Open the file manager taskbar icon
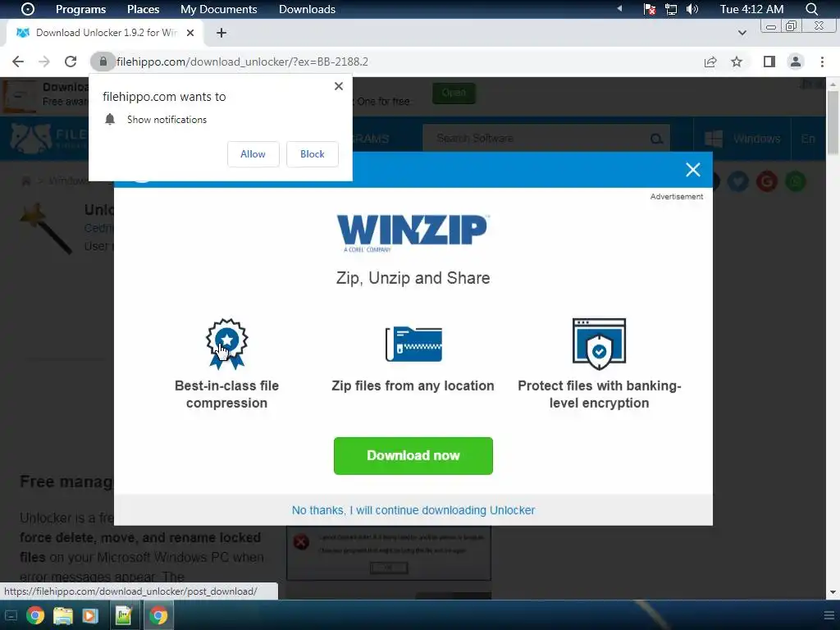 click(63, 615)
